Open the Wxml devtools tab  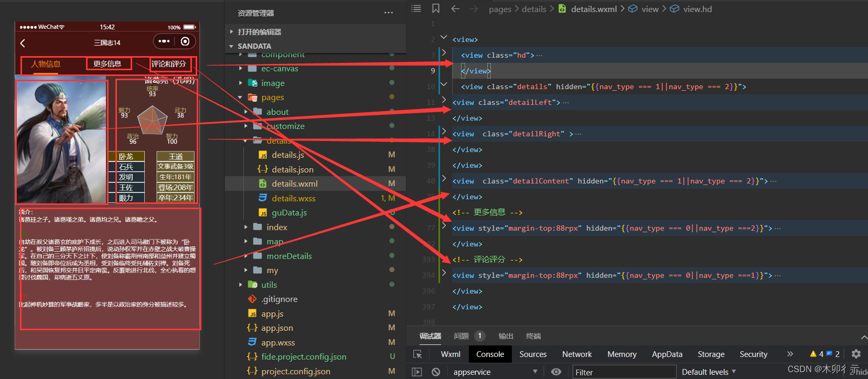[x=451, y=354]
